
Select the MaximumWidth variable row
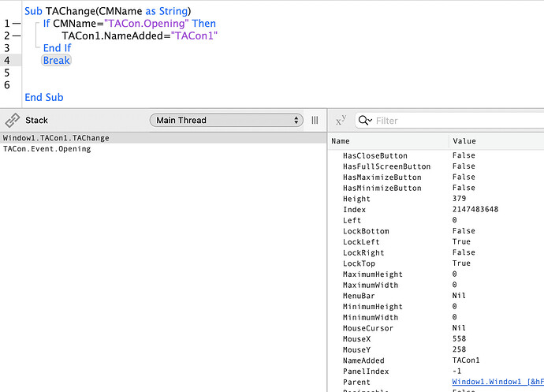[x=436, y=285]
